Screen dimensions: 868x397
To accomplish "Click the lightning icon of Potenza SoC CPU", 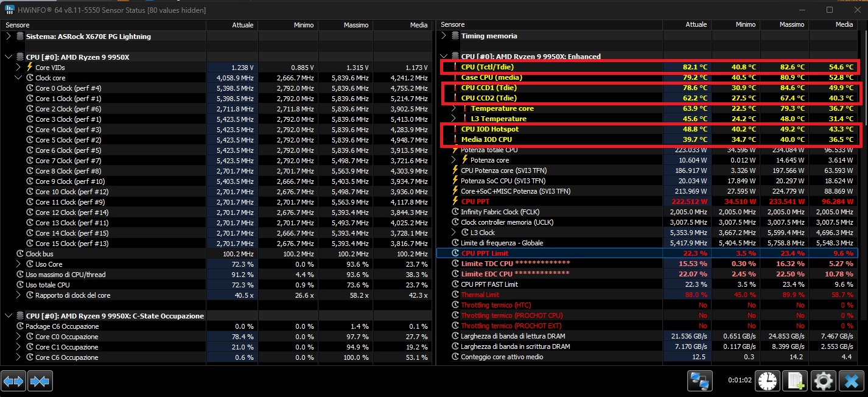I will (455, 181).
